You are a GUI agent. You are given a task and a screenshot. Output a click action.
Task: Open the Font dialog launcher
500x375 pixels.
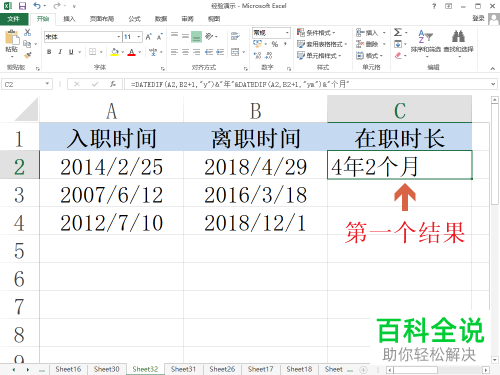(x=163, y=68)
